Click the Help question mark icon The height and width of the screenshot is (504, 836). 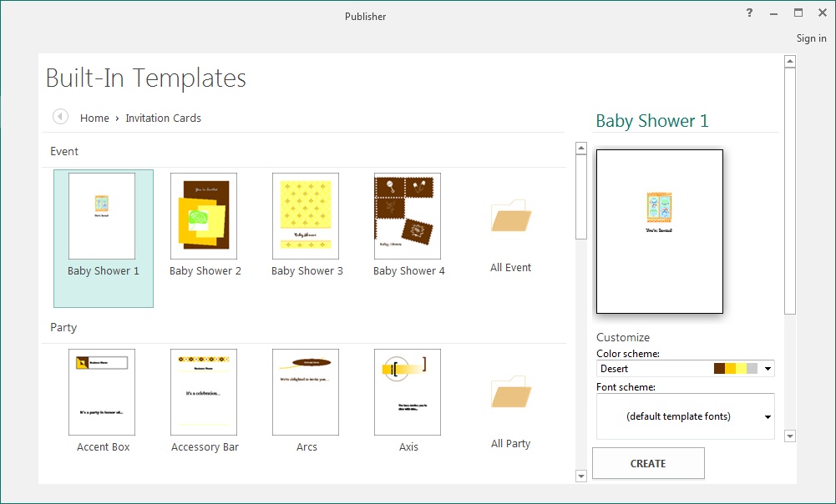coord(750,13)
